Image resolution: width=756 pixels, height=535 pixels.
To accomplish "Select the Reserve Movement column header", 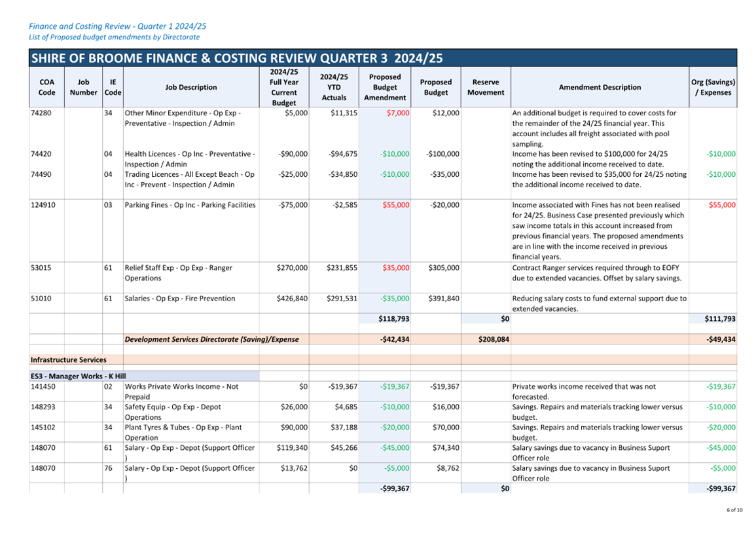I will pyautogui.click(x=486, y=87).
